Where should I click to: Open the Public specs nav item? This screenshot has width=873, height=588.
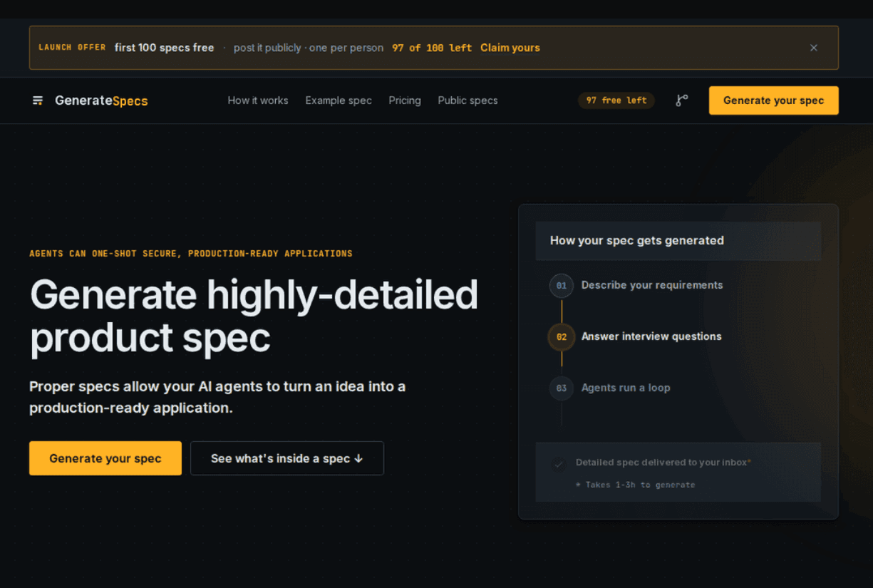click(468, 100)
